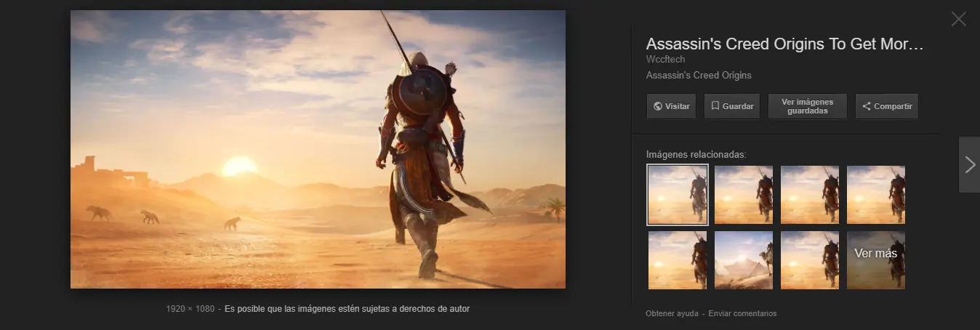Image resolution: width=980 pixels, height=330 pixels.
Task: Open the Wccftech source link
Action: [666, 60]
